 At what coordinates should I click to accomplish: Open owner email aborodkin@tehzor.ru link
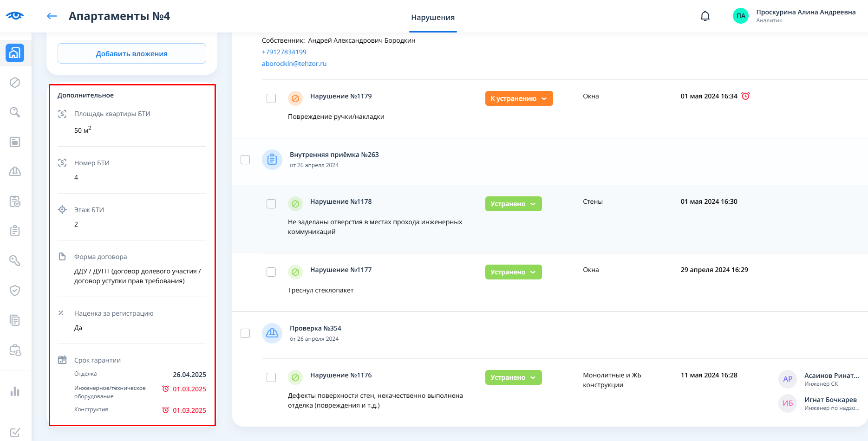pos(294,64)
